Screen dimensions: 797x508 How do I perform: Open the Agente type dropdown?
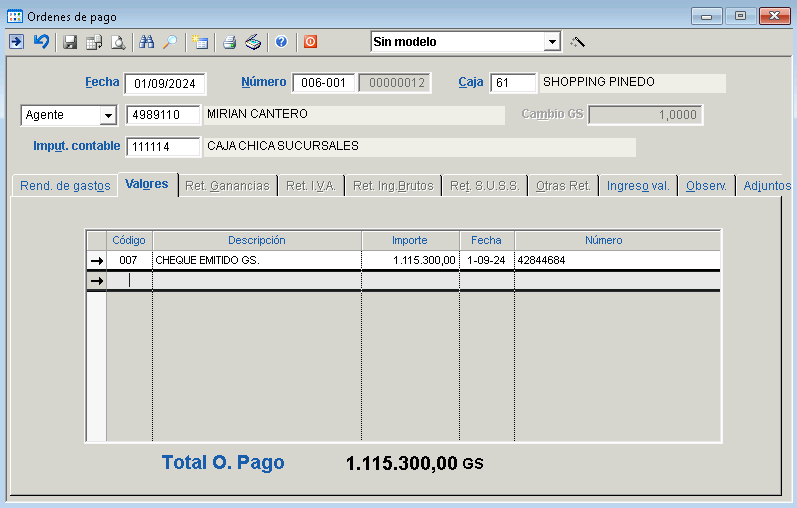point(107,115)
